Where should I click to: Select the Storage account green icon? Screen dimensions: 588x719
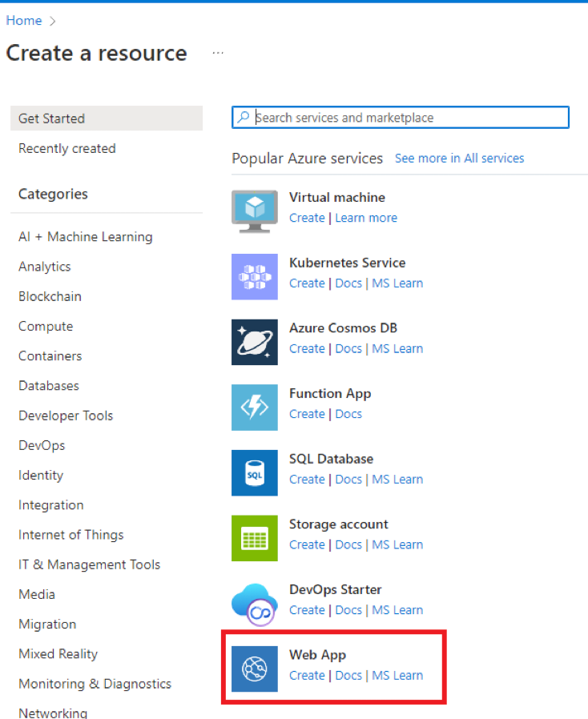click(255, 538)
